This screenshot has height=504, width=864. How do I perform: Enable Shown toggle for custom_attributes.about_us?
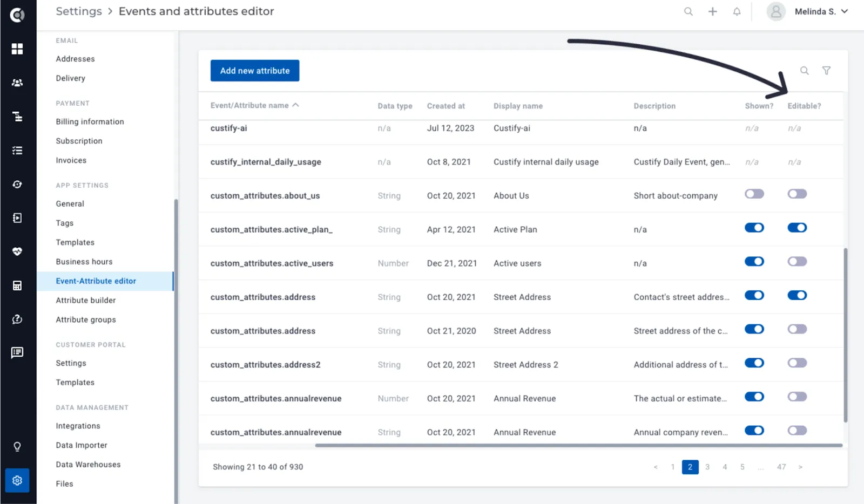click(x=754, y=194)
